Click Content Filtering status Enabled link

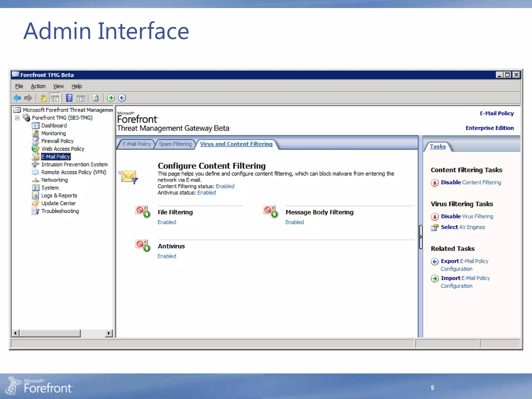point(225,186)
